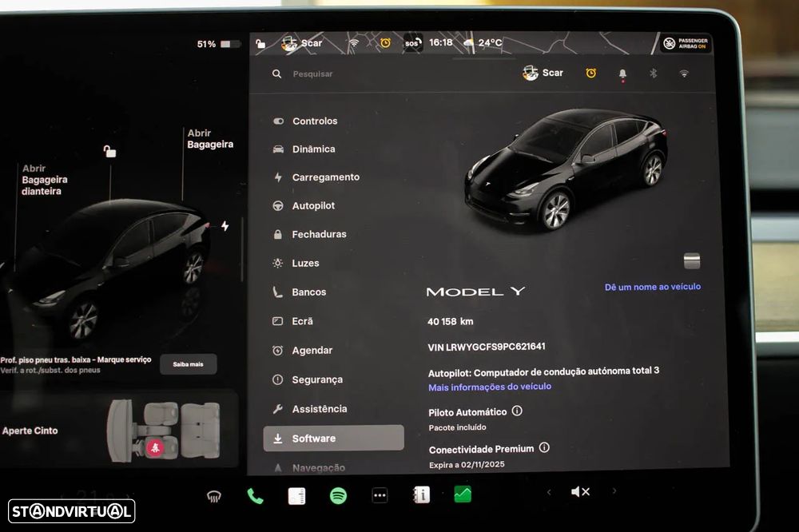
Task: Launch Spotify from the dock
Action: coord(338,495)
